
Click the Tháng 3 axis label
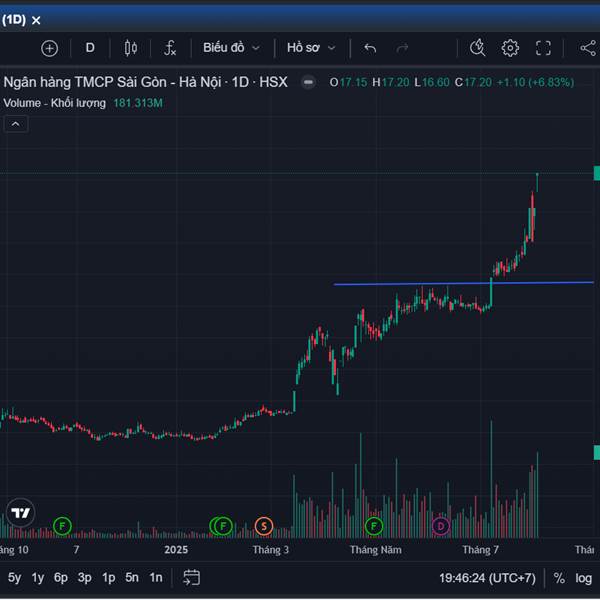pos(271,550)
